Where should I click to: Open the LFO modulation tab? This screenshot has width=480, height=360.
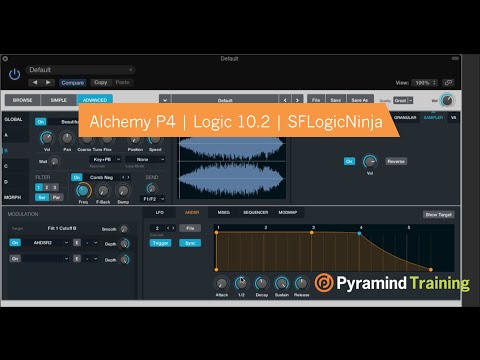coord(160,212)
